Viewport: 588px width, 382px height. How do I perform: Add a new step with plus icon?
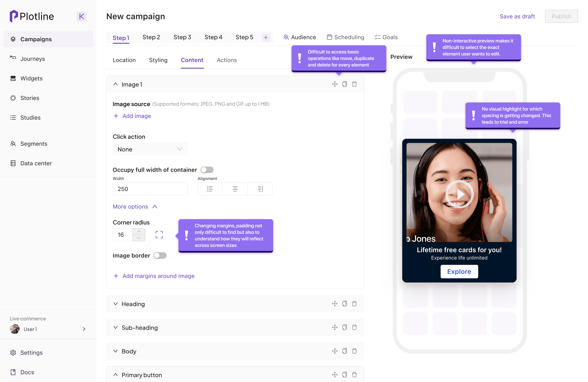pyautogui.click(x=266, y=38)
